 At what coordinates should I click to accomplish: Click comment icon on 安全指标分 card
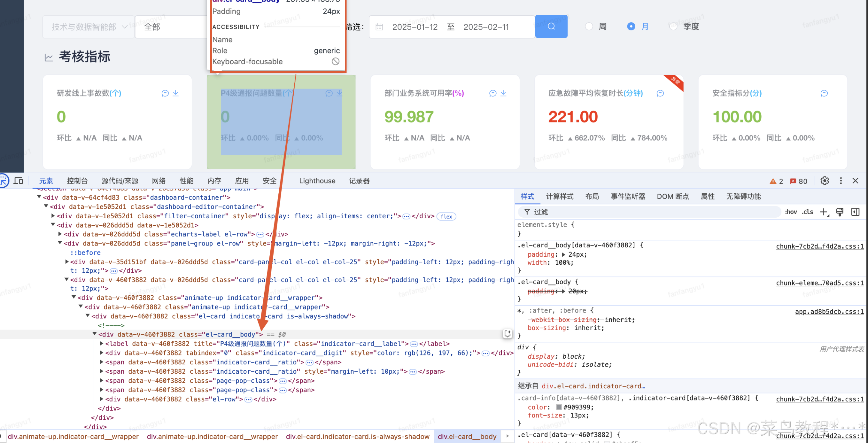824,93
